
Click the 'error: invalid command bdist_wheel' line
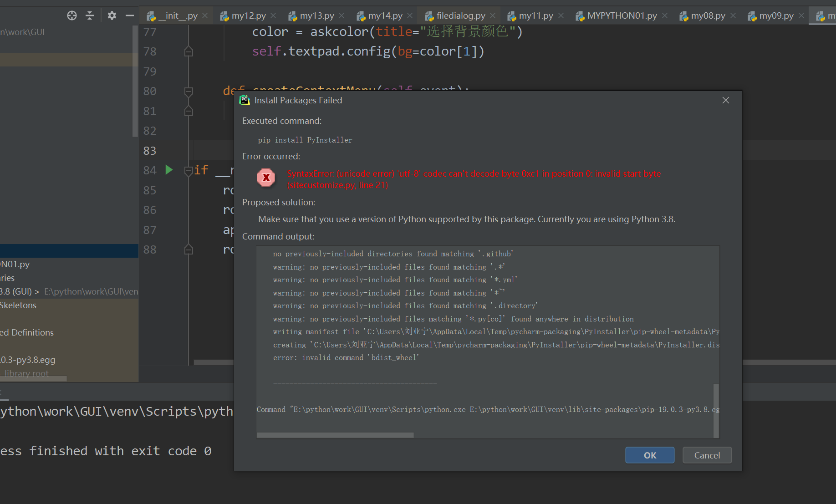[x=346, y=358]
